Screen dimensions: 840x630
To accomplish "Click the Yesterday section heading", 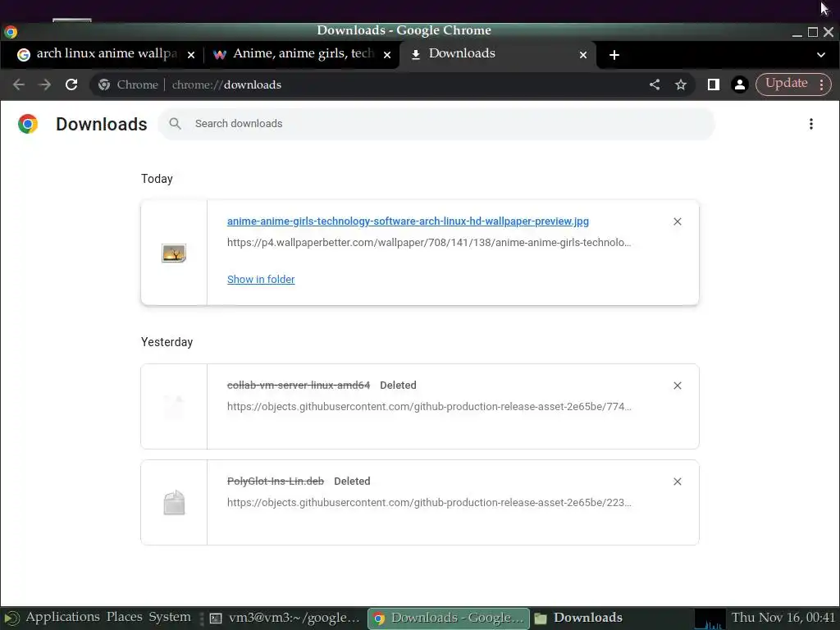I will point(167,342).
